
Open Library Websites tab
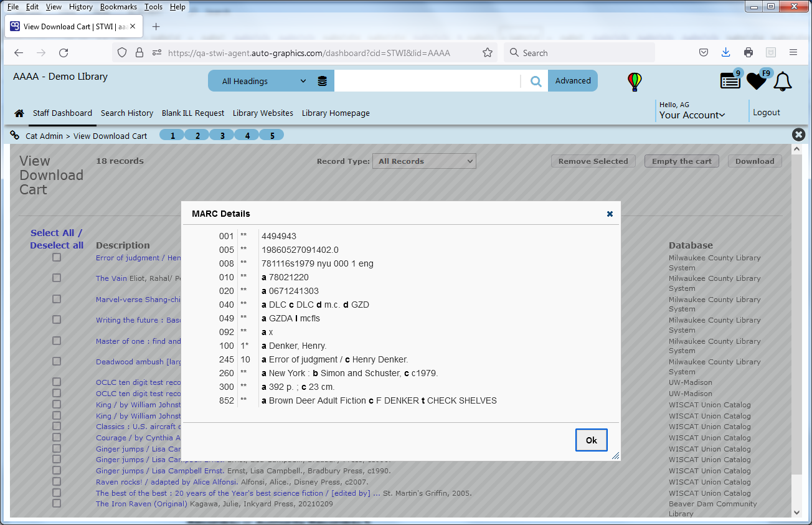263,113
